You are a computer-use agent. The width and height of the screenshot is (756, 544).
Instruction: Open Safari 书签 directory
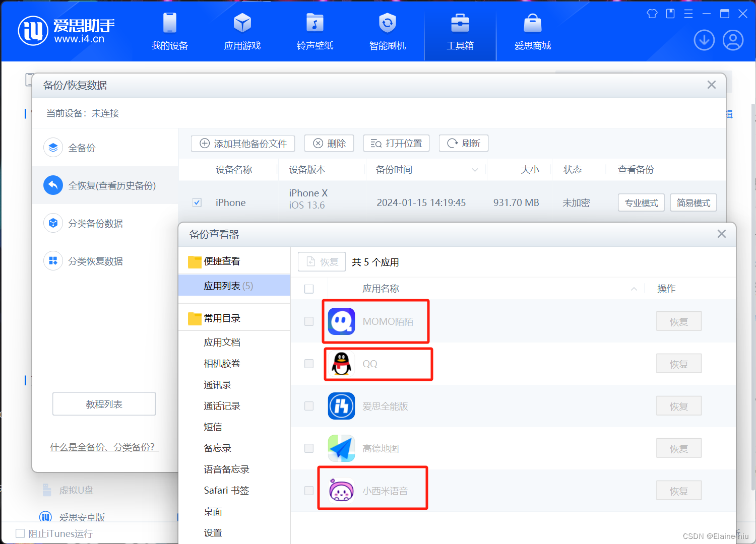(x=226, y=491)
